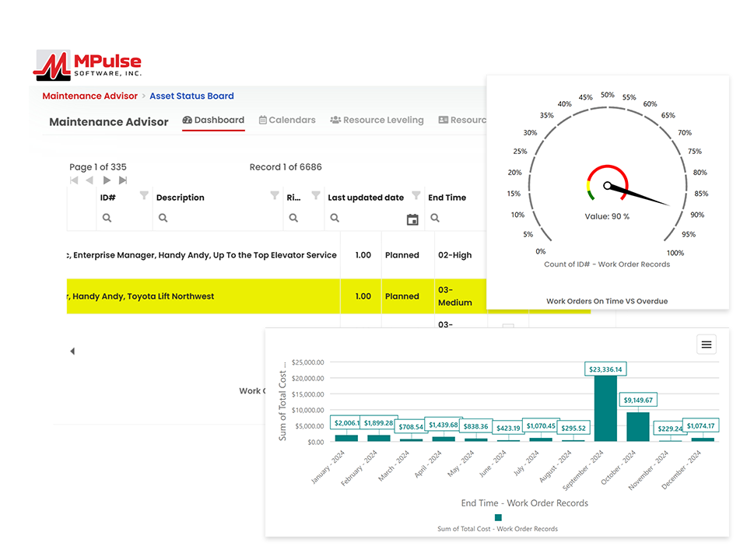Switch to the Calendars tab
Screen dimensions: 747x560
point(287,121)
